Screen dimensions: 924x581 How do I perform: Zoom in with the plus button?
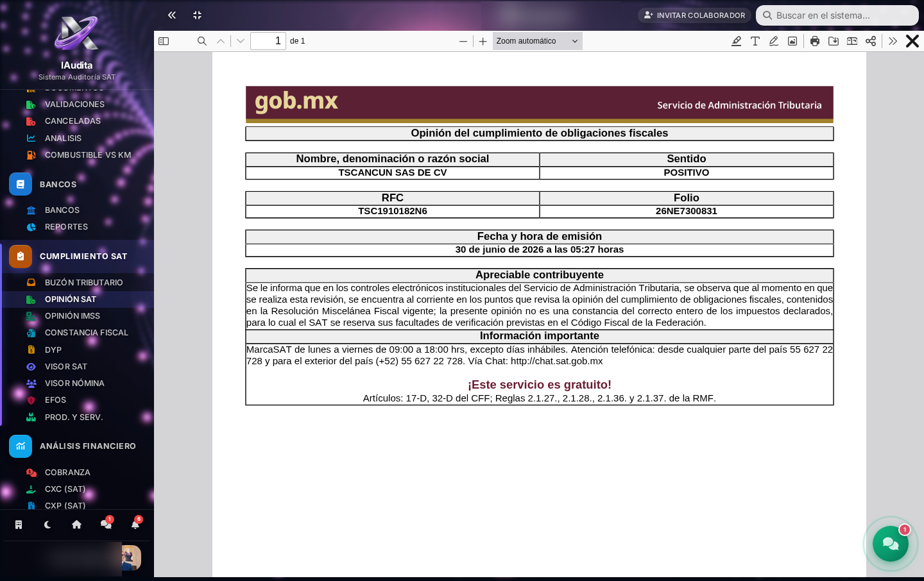click(483, 41)
